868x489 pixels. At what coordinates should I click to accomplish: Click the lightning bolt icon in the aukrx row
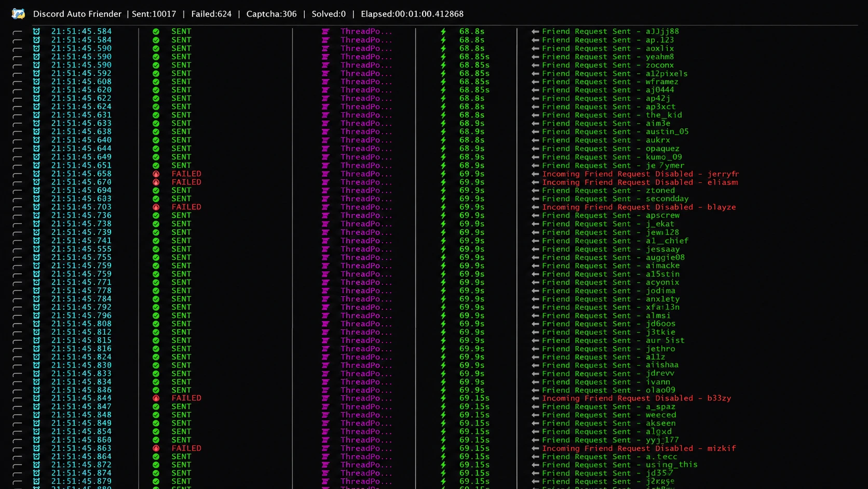coord(443,140)
